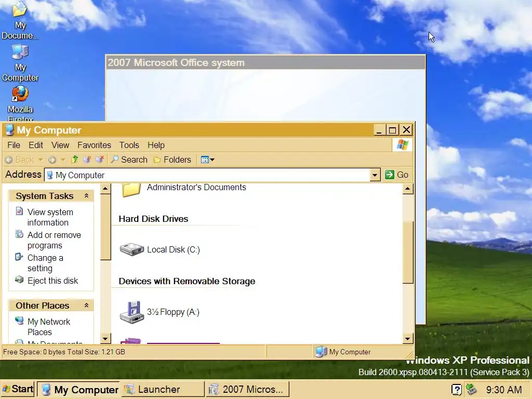
Task: Click the side panel scrollbar thumb
Action: 105,228
